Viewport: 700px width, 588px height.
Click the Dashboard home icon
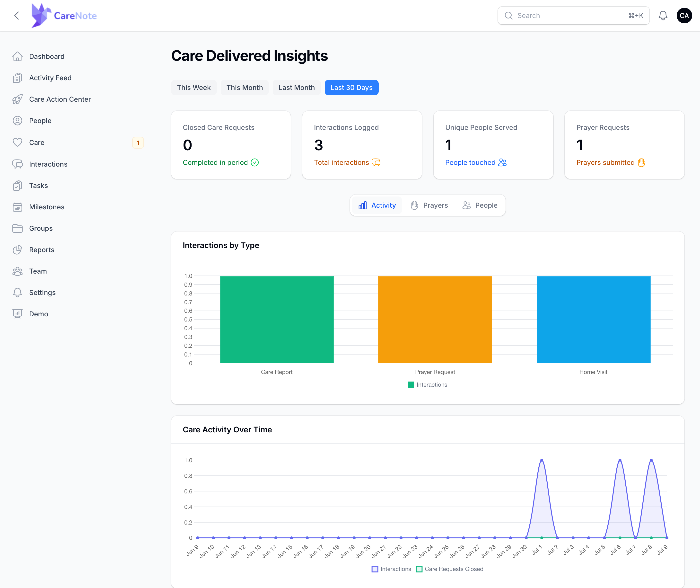[x=17, y=56]
